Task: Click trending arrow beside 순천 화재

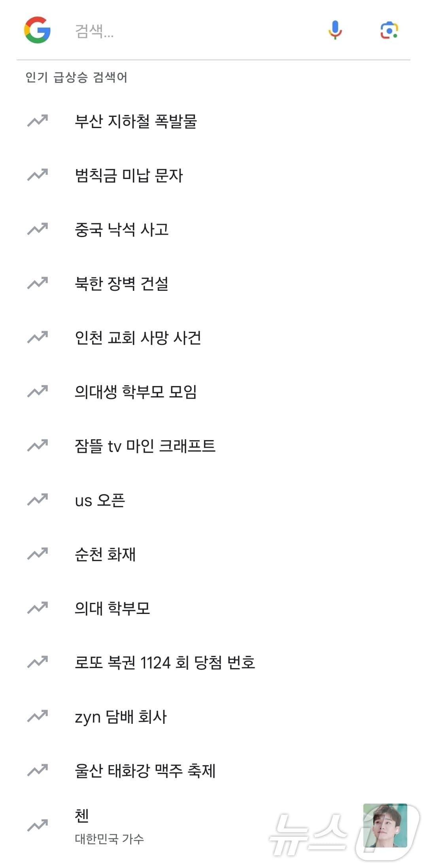Action: (38, 554)
